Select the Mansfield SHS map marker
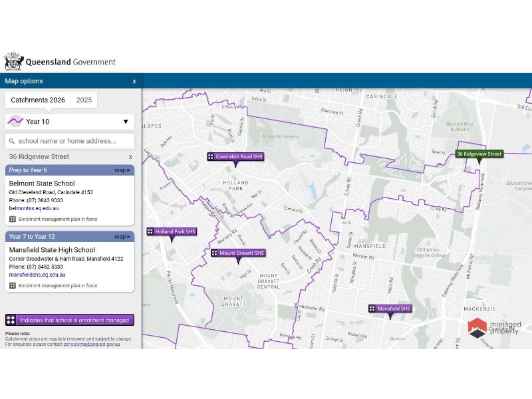The image size is (532, 399). (390, 309)
